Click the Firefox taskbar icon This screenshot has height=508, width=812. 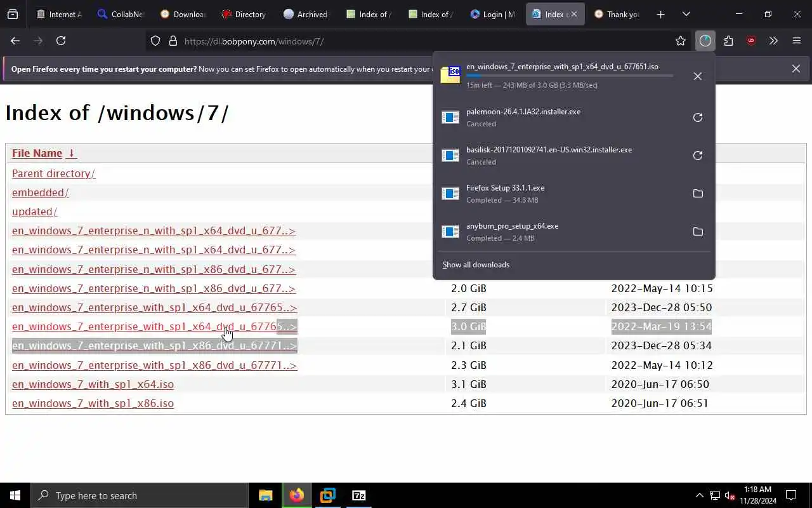pos(296,495)
